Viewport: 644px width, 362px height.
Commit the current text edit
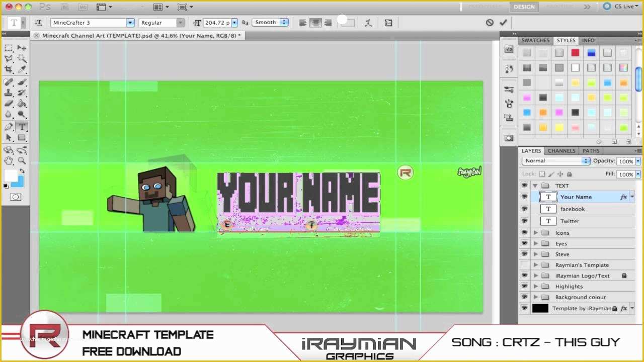[503, 23]
